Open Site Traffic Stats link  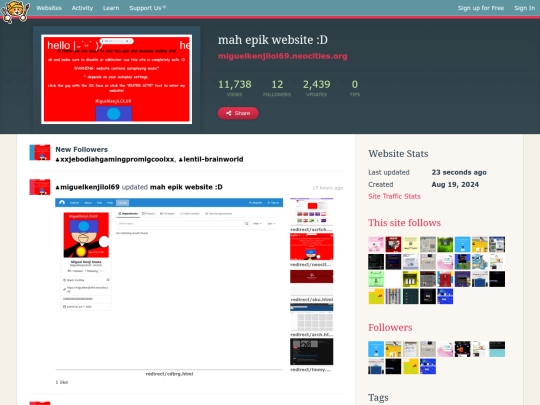(394, 196)
